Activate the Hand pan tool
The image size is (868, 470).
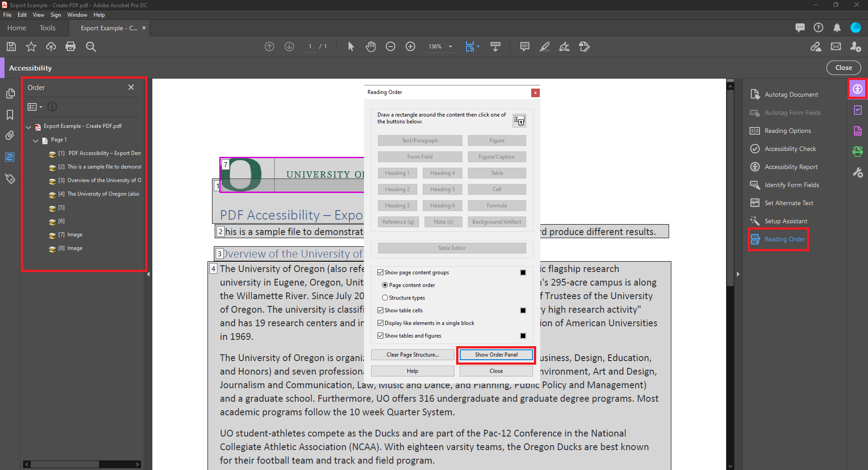(x=371, y=47)
